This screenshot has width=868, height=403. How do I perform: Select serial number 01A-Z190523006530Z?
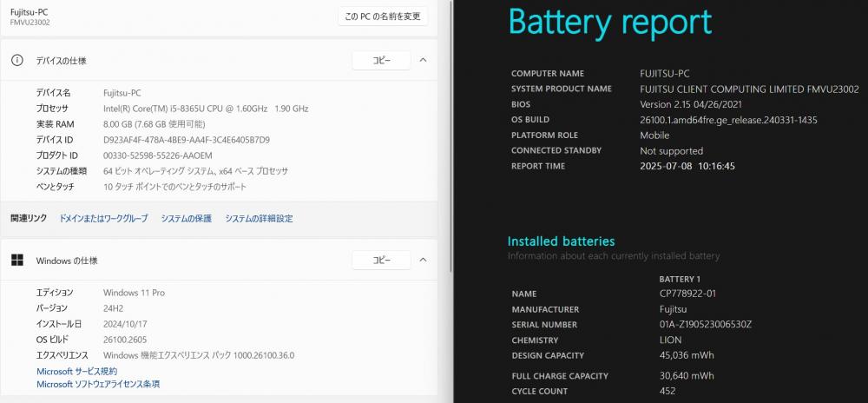coord(705,324)
